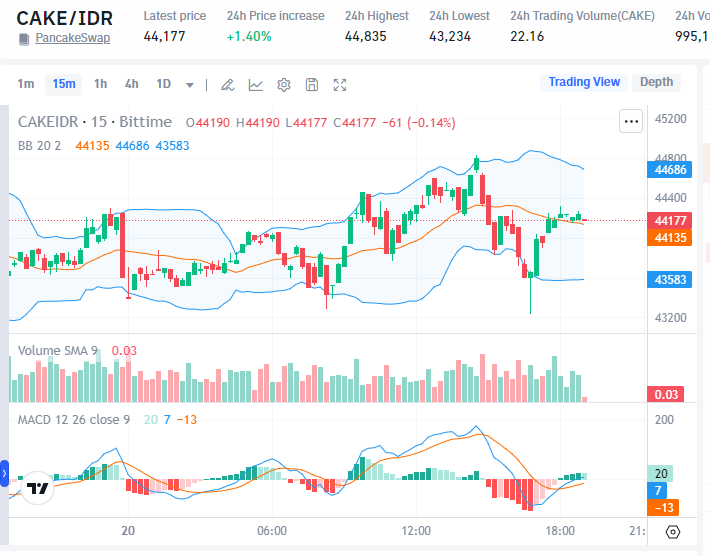Expand the left side panel arrow
Screen dimensions: 710x556
coord(4,474)
